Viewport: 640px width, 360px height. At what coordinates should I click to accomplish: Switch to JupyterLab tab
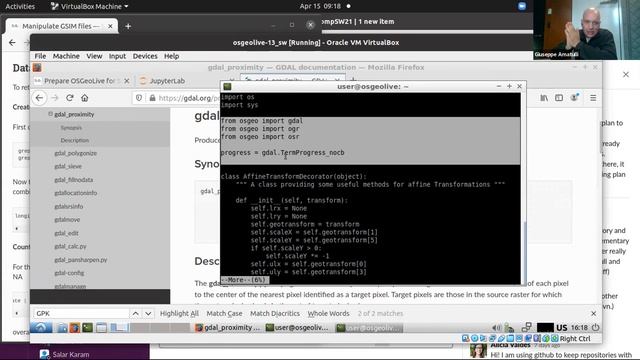[x=167, y=81]
